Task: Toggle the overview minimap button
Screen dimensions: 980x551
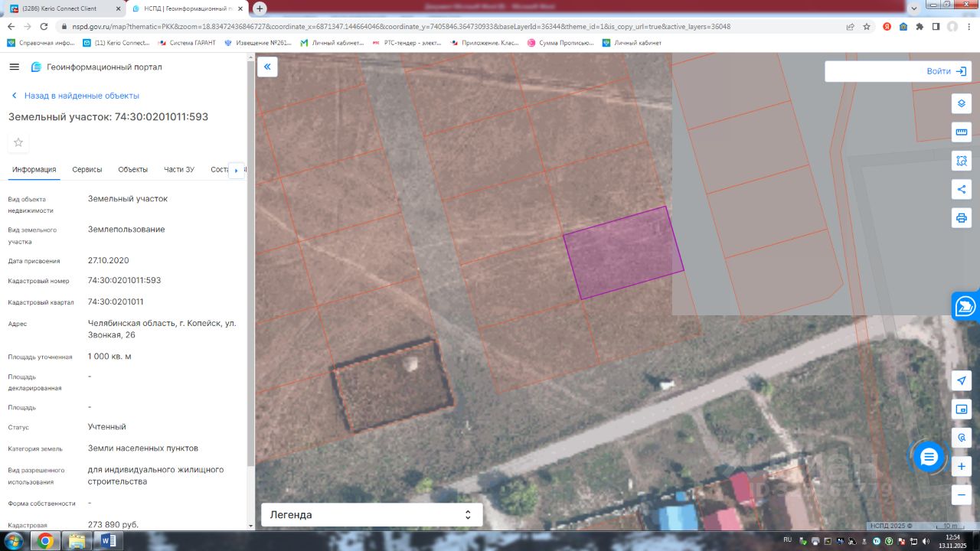Action: [962, 409]
